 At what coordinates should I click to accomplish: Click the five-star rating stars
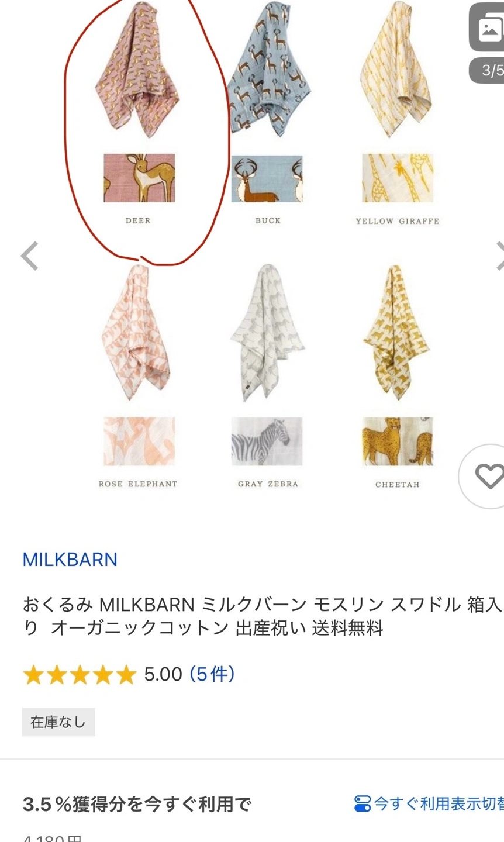tap(80, 675)
